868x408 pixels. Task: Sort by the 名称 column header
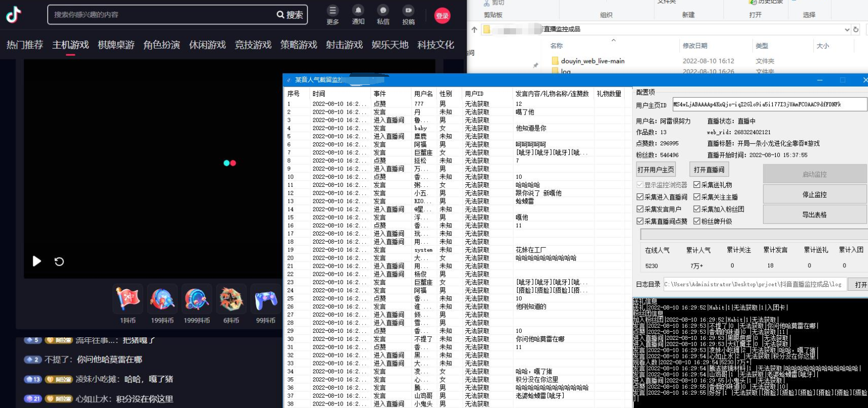556,46
